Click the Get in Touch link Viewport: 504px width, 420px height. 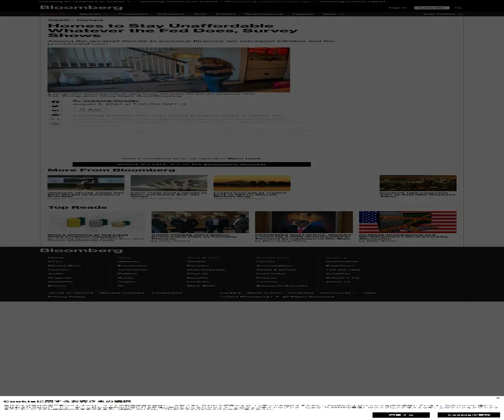coord(244,158)
